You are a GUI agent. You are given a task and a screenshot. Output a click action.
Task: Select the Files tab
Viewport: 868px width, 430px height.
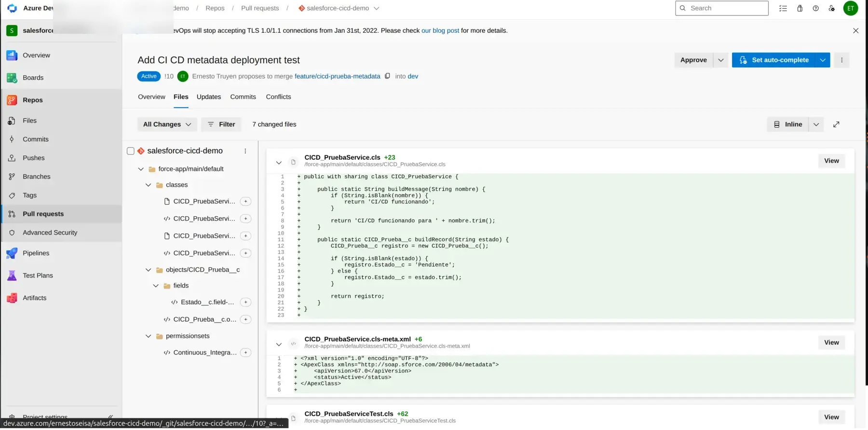[181, 97]
